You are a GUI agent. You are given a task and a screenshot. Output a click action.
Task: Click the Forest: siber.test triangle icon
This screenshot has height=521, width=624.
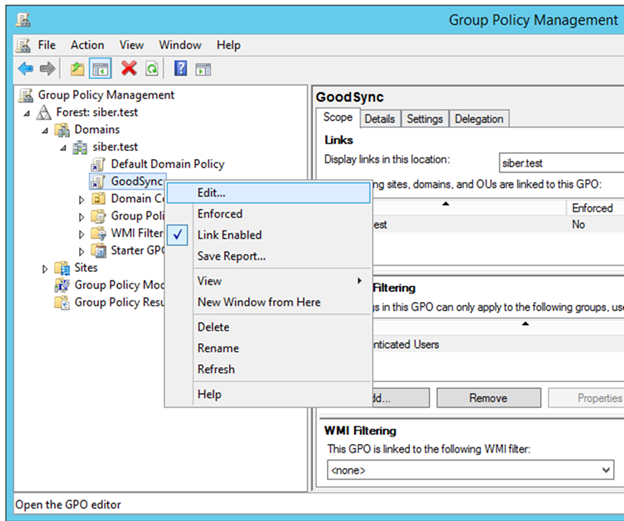[44, 113]
